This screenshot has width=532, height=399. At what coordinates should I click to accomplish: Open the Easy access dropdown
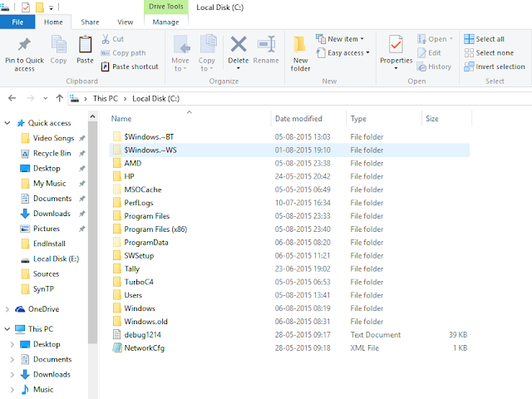point(367,53)
